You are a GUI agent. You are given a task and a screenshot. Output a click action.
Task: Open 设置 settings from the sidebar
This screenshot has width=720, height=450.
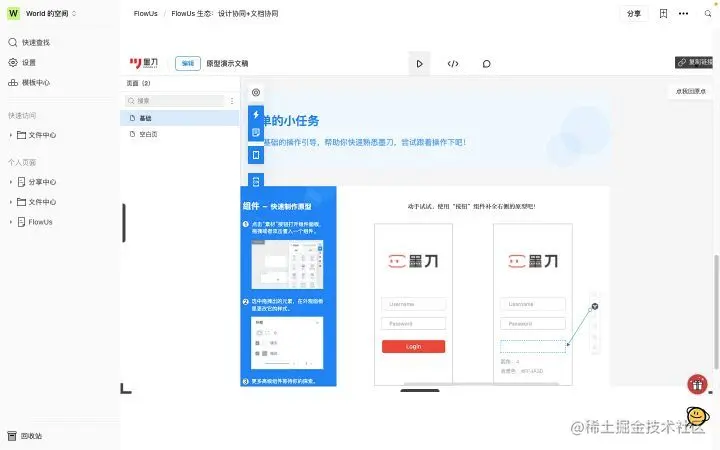pos(22,62)
